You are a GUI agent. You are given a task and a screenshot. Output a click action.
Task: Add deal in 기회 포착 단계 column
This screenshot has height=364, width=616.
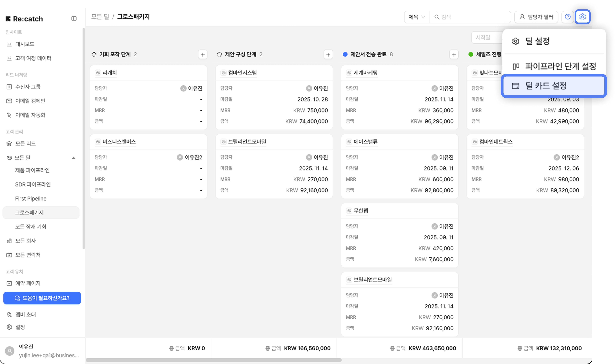[202, 55]
